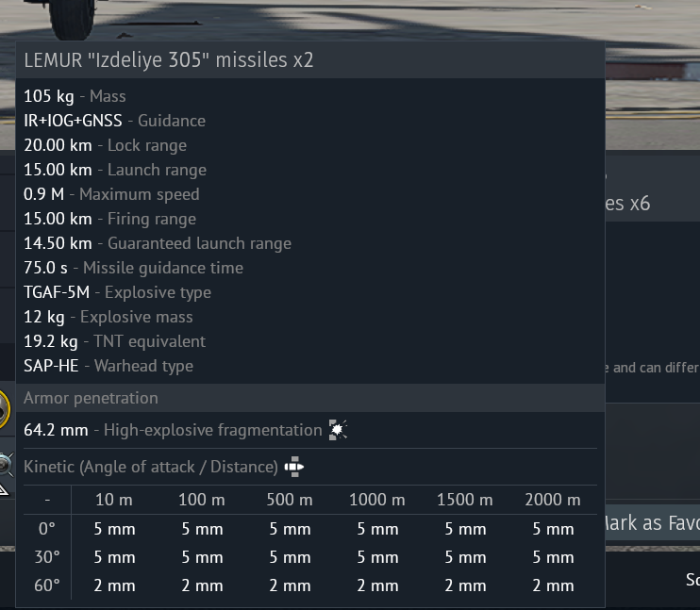Viewport: 700px width, 610px height.
Task: Click the 0° penetration value at 10 m
Action: pos(114,529)
